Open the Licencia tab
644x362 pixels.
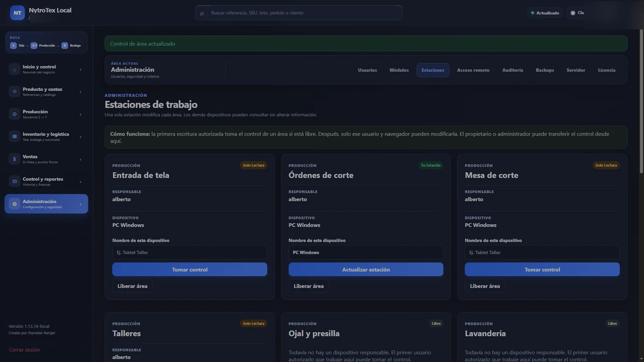(606, 70)
